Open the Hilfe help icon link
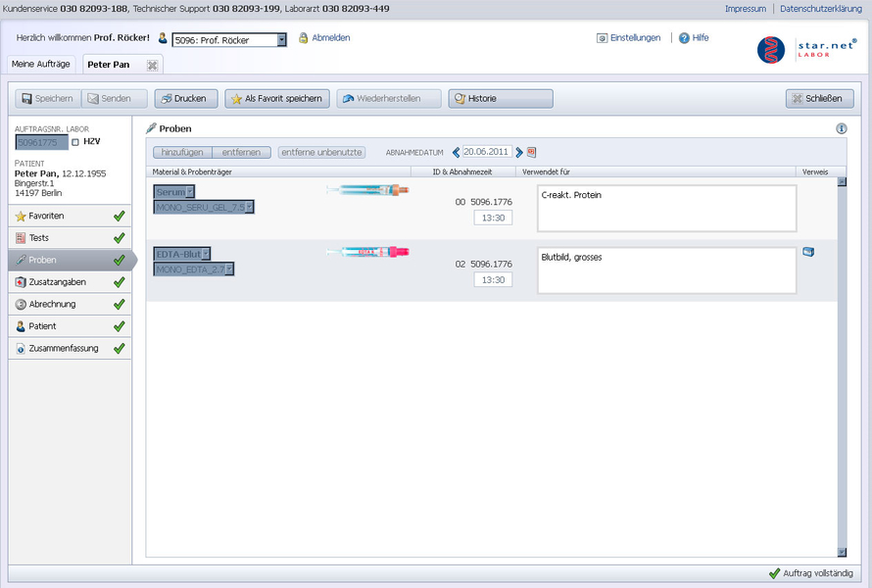The height and width of the screenshot is (588, 872). click(x=686, y=38)
